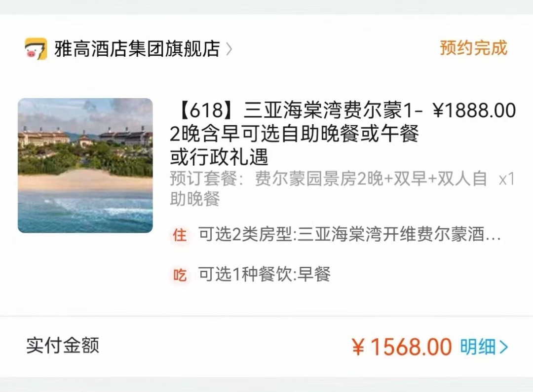533x392 pixels.
Task: Click the ¥1888.00 listed price
Action: coord(475,110)
